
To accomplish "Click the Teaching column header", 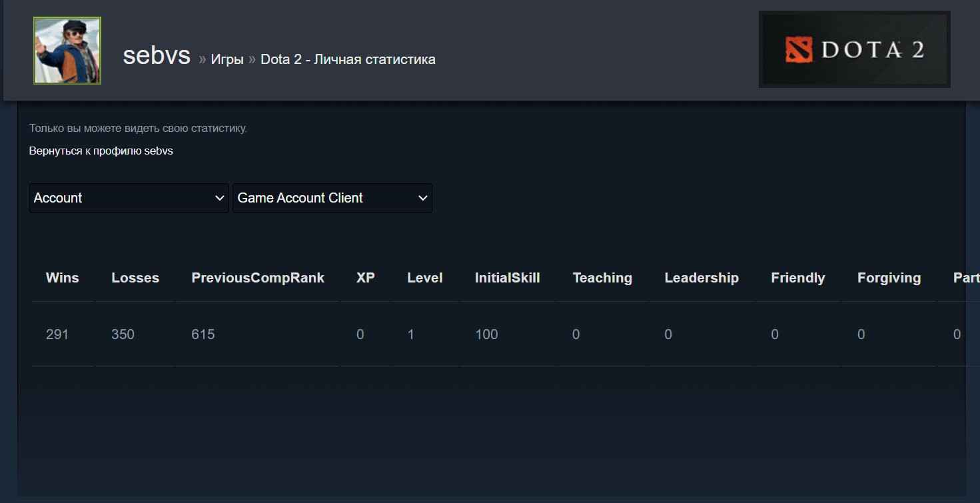I will tap(602, 278).
